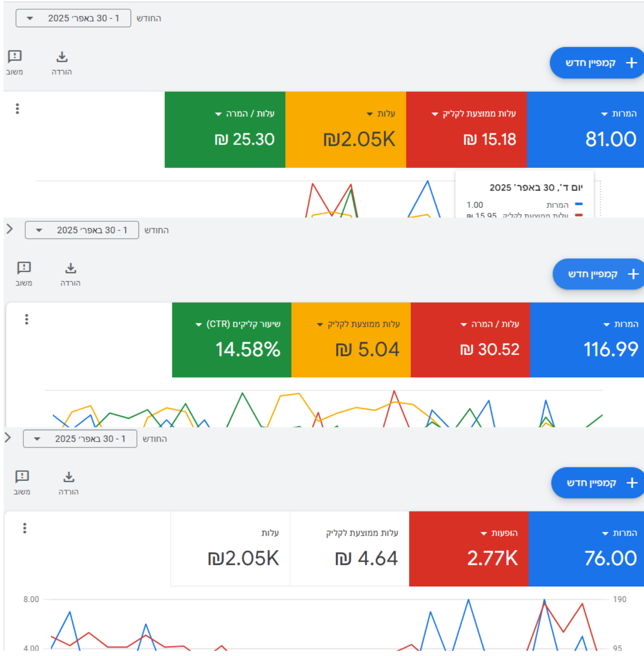Click the chart axis value '190'

click(620, 599)
